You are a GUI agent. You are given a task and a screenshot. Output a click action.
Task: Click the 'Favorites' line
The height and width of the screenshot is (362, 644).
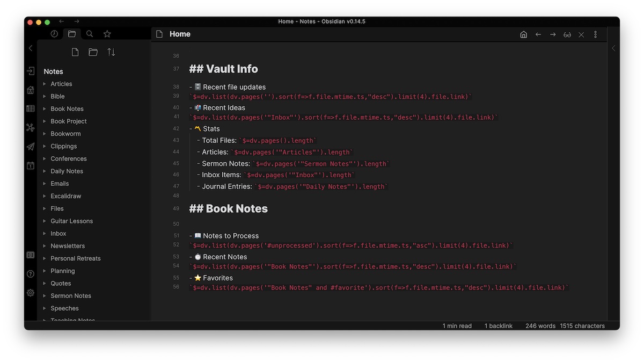click(x=211, y=278)
